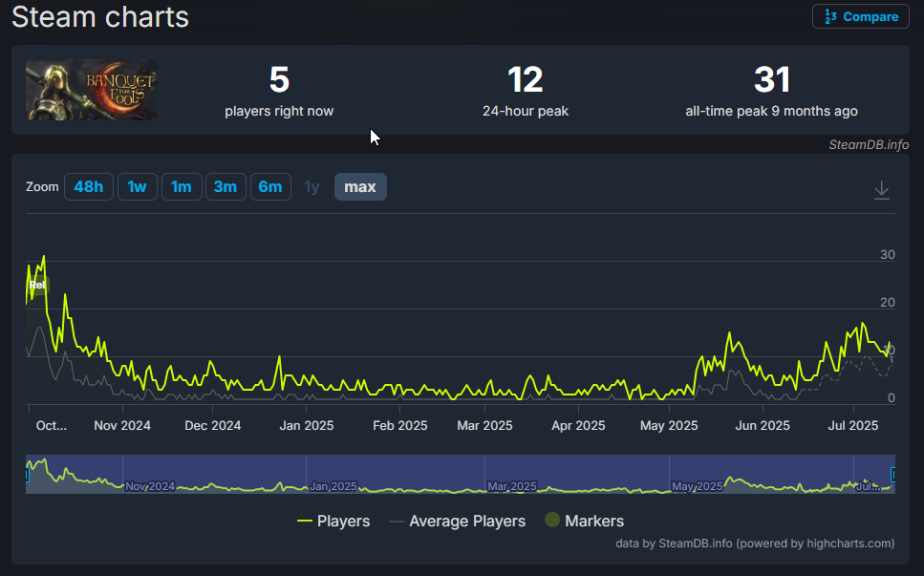Viewport: 924px width, 576px height.
Task: Toggle the Average Players series in legend
Action: tap(458, 521)
